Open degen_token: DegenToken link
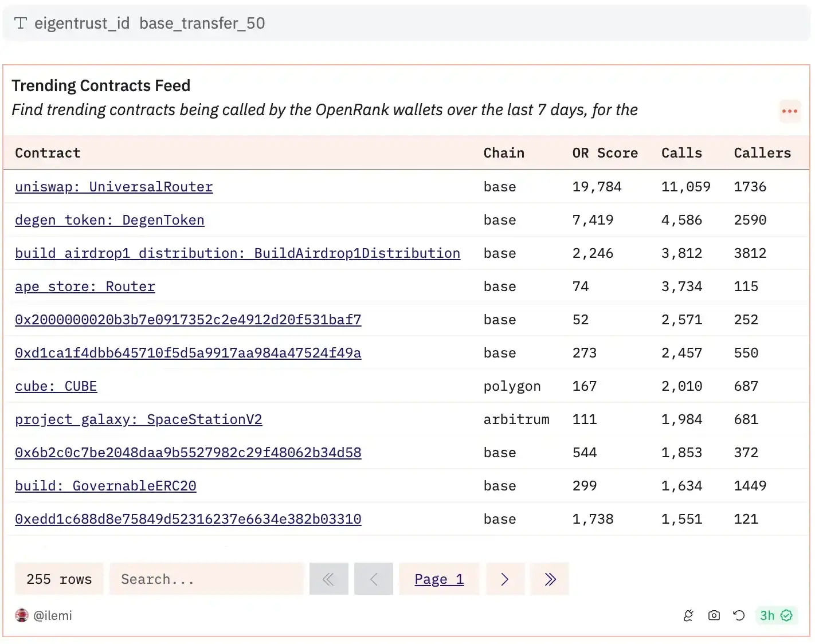This screenshot has width=815, height=644. coord(109,220)
